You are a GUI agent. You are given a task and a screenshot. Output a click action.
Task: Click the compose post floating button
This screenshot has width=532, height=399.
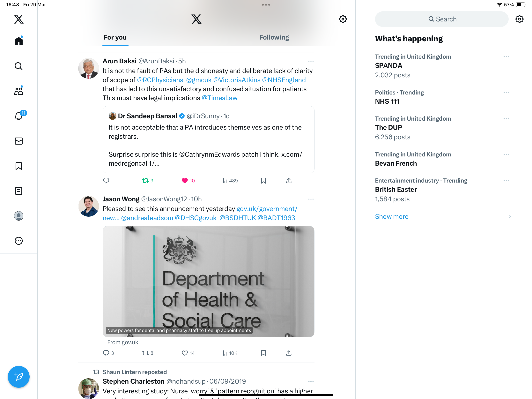[19, 377]
